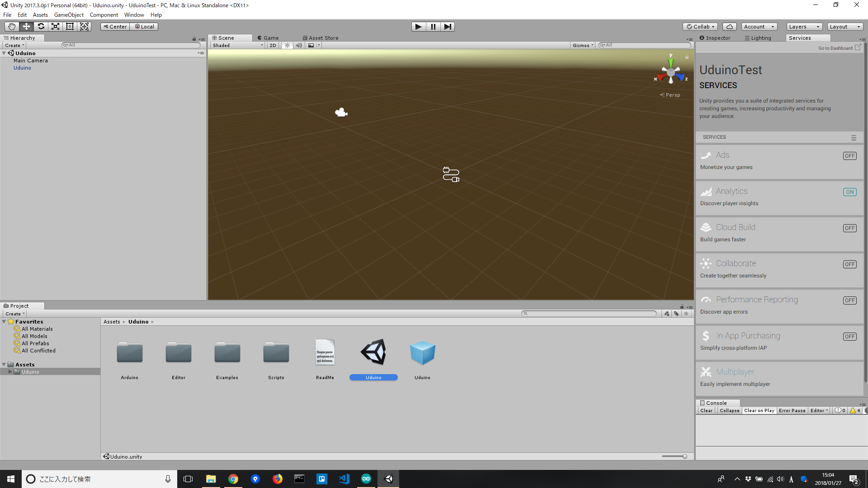Turn off Analytics service

tap(849, 192)
